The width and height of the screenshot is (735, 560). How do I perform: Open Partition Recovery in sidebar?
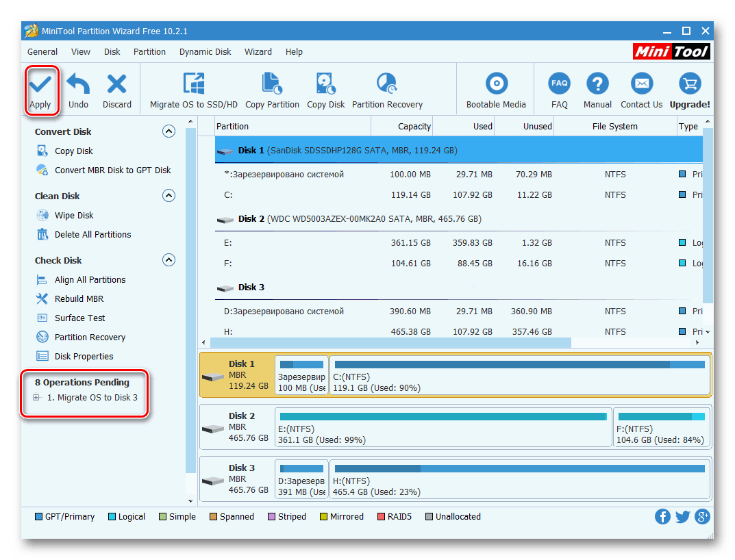[81, 337]
